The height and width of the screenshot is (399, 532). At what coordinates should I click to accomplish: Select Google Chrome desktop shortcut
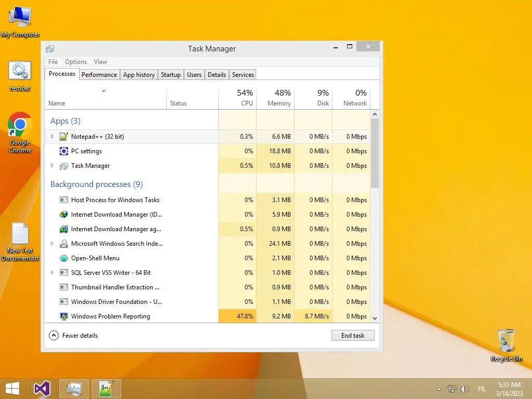pos(20,132)
